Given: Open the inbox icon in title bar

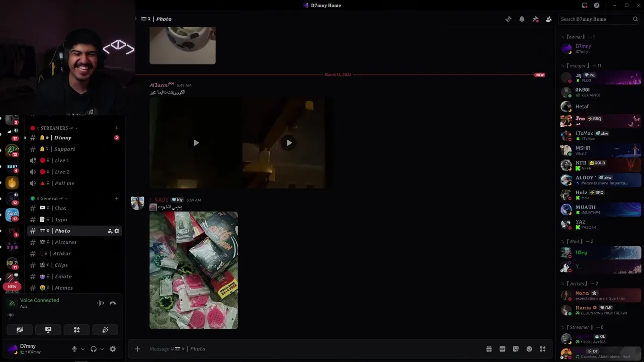Looking at the screenshot, I should click(585, 6).
